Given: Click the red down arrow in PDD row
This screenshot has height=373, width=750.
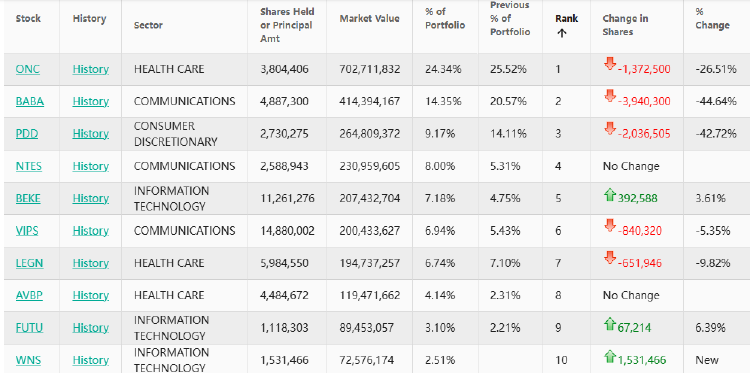Looking at the screenshot, I should tap(609, 129).
